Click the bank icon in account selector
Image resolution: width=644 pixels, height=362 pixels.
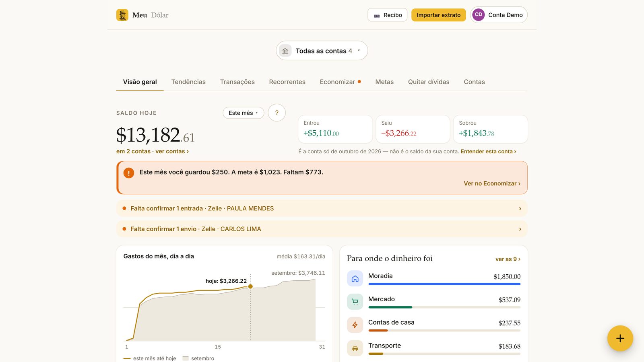285,51
